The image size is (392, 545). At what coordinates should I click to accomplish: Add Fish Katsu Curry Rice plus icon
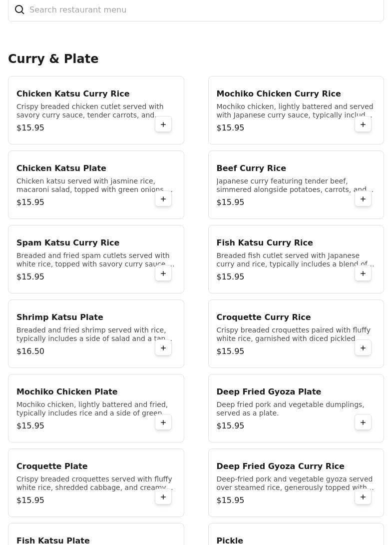click(x=363, y=273)
